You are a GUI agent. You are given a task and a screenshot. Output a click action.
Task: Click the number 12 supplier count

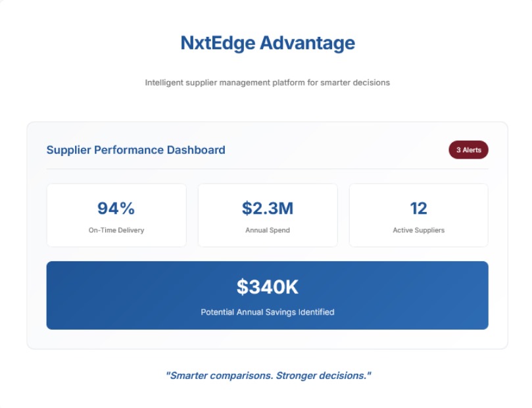coord(418,209)
